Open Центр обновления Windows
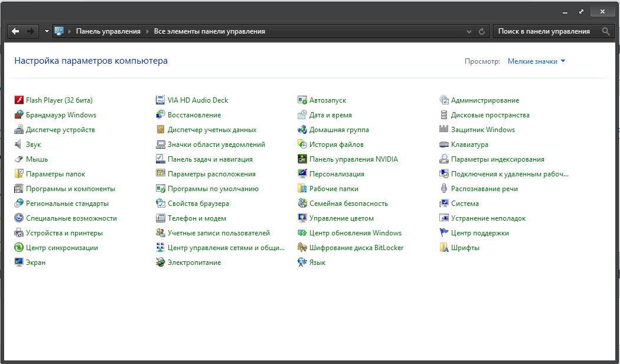 [355, 233]
